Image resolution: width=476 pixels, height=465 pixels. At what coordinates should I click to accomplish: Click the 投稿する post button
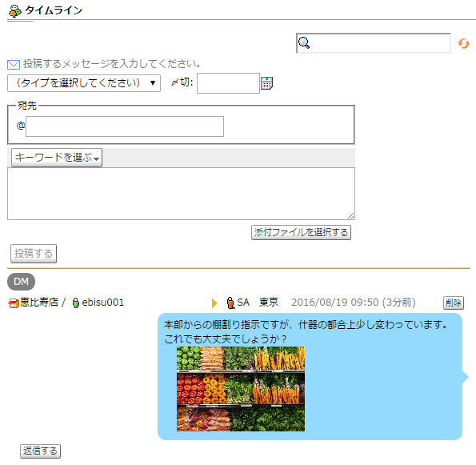[34, 253]
